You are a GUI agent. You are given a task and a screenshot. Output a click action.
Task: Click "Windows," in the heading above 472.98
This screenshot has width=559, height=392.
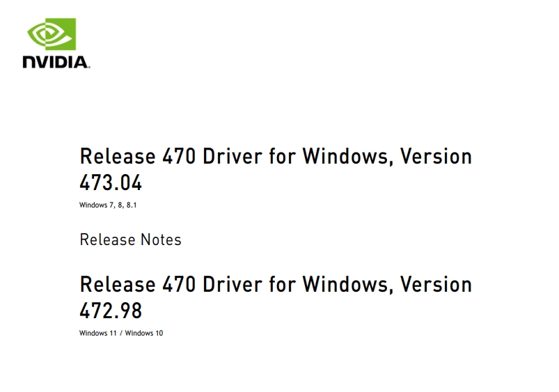pyautogui.click(x=348, y=285)
